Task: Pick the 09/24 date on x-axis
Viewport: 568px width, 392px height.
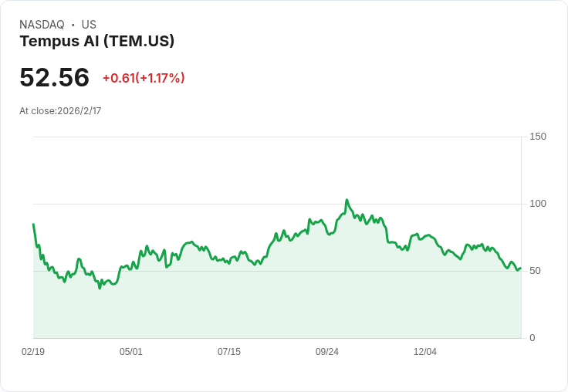Action: pyautogui.click(x=327, y=352)
